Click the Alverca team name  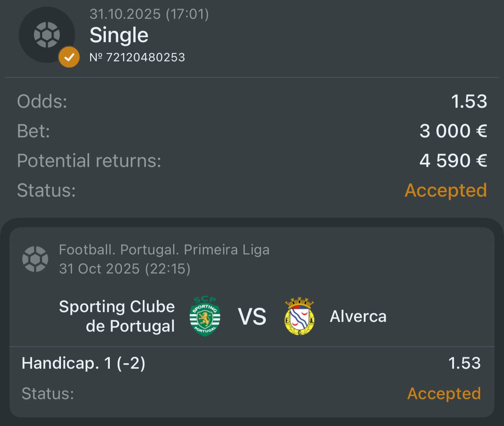click(x=358, y=316)
